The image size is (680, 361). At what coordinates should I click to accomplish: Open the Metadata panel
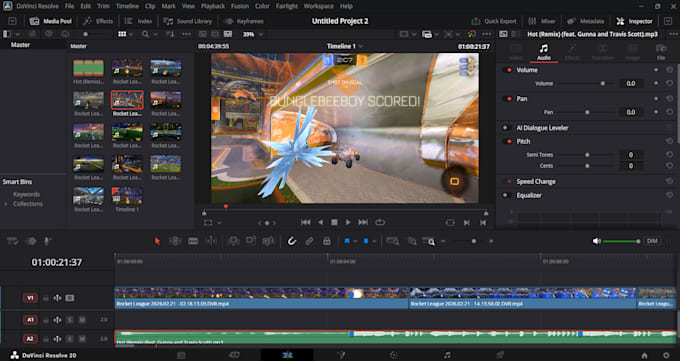tap(586, 21)
